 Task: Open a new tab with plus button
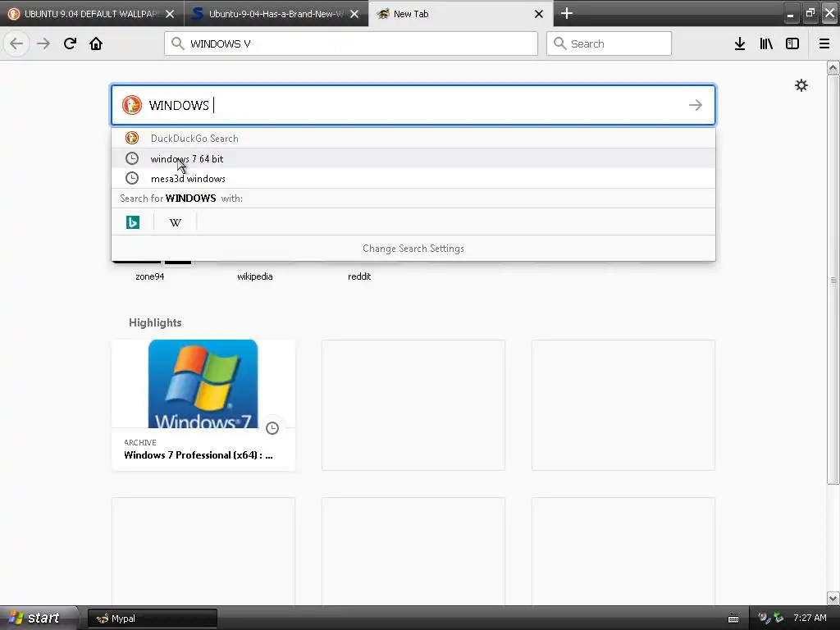tap(566, 13)
